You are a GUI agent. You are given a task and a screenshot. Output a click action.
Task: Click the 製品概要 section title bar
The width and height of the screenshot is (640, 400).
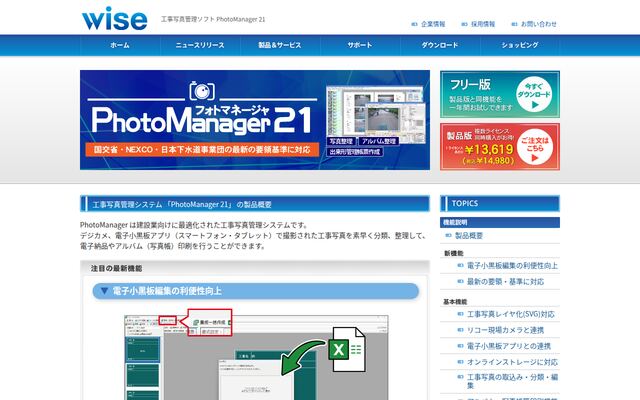click(255, 204)
